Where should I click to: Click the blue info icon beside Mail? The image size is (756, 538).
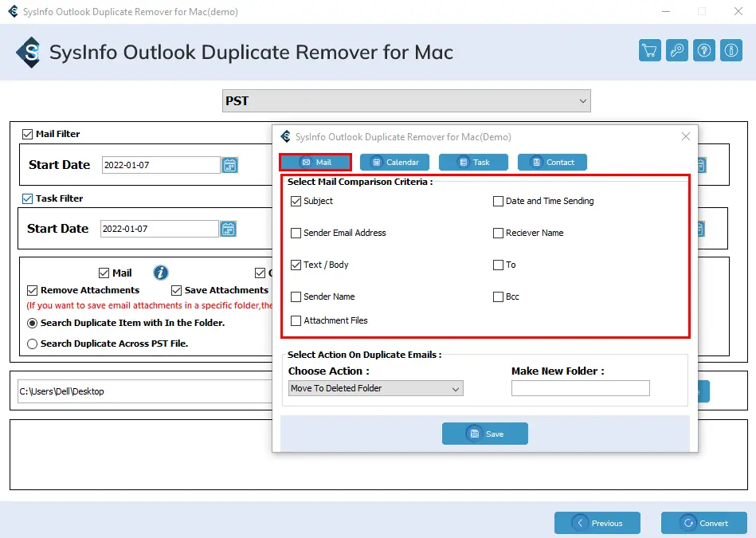point(161,273)
